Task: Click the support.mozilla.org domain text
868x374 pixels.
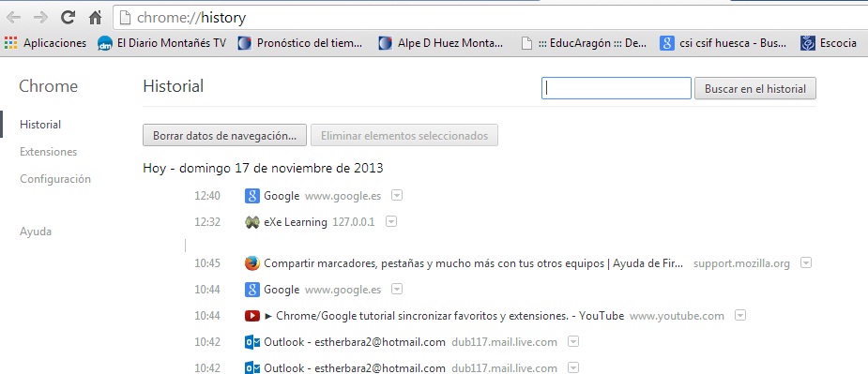Action: pos(741,263)
